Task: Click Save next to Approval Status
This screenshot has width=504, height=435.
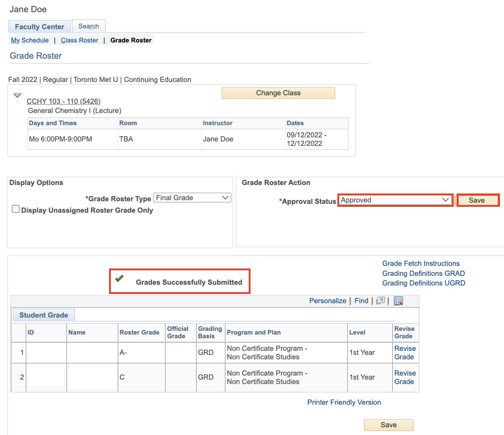Action: click(477, 200)
